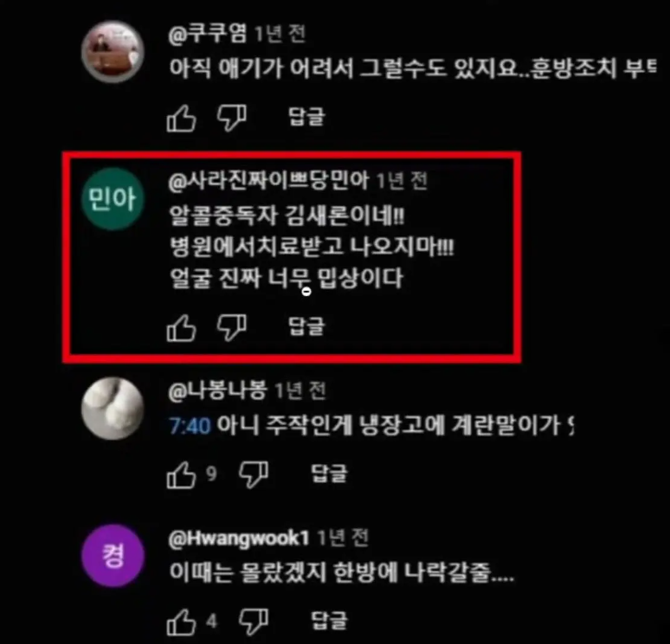The height and width of the screenshot is (644, 670).
Task: Like the comment by @Hwangwook1
Action: pos(181,621)
